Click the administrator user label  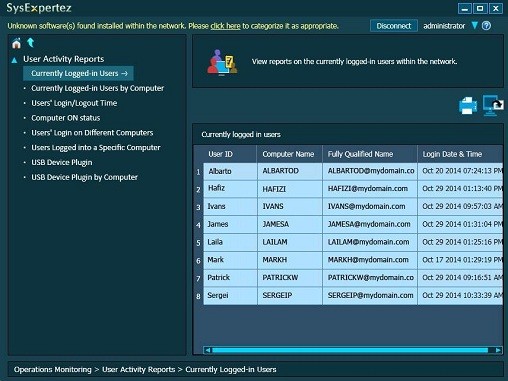point(444,26)
